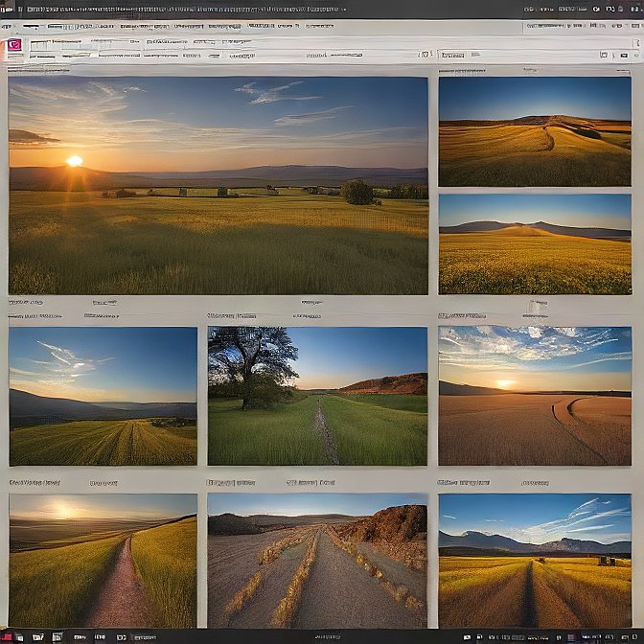This screenshot has height=644, width=644.
Task: Select the gravel road beside rocky hill photo
Action: click(x=317, y=561)
